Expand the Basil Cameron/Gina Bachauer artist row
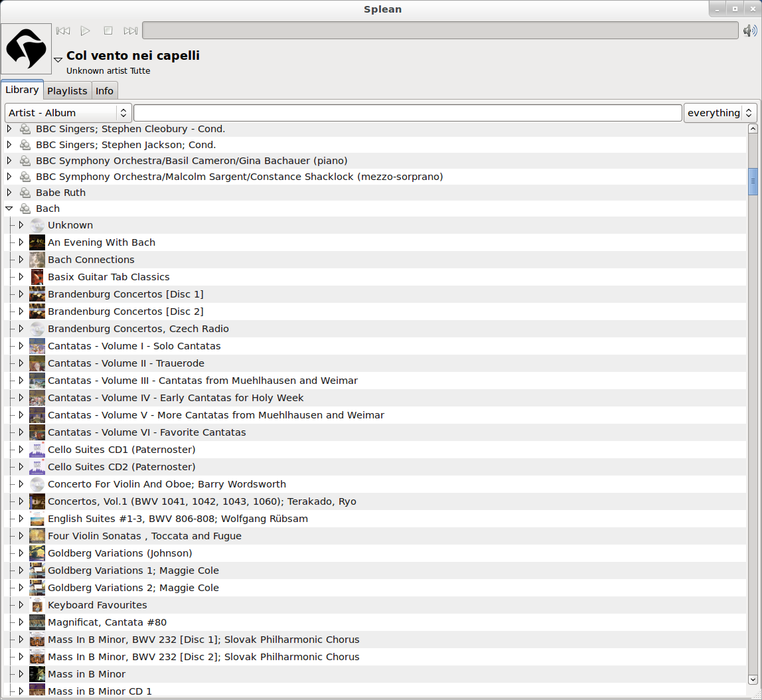This screenshot has width=762, height=700. tap(9, 161)
